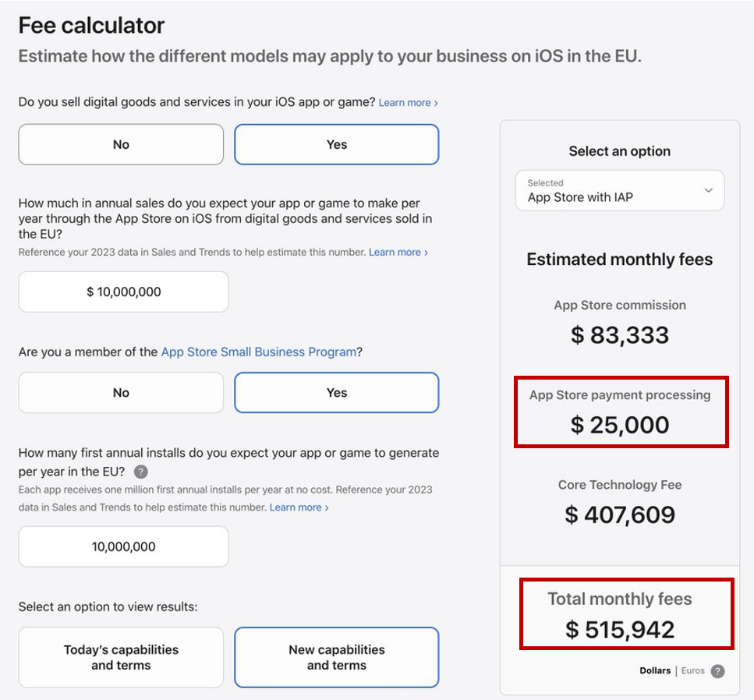The image size is (754, 700).
Task: Switch displayed currency to Euros
Action: tap(693, 671)
